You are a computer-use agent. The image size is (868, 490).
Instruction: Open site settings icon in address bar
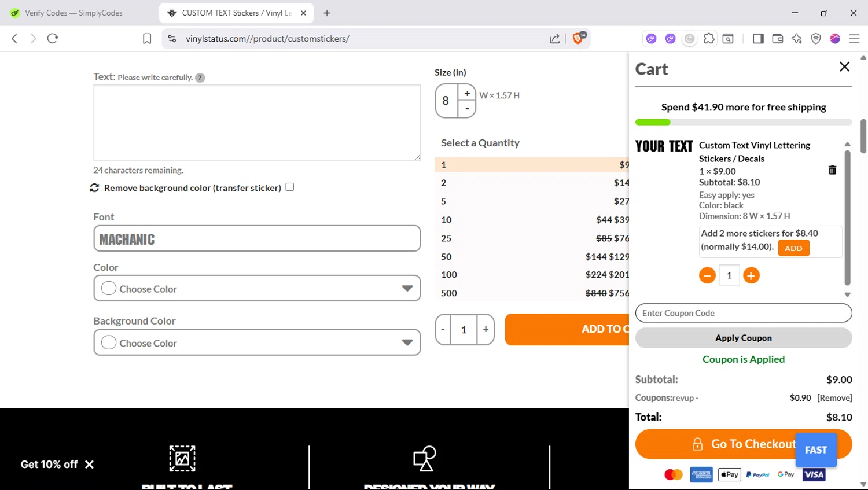pyautogui.click(x=172, y=39)
